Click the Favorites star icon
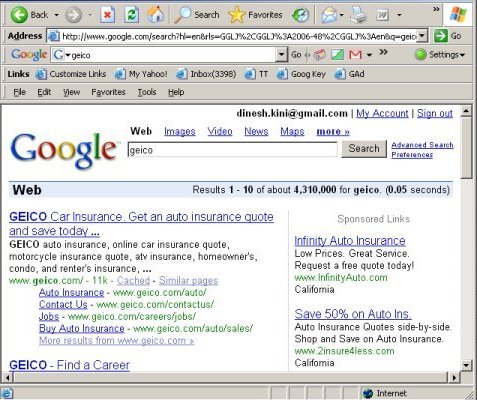Screen dimensions: 477x400 coord(236,15)
